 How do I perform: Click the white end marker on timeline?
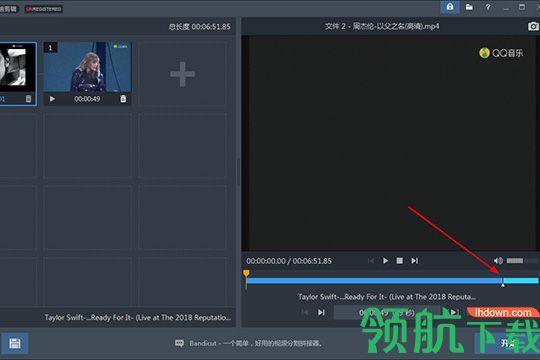503,285
